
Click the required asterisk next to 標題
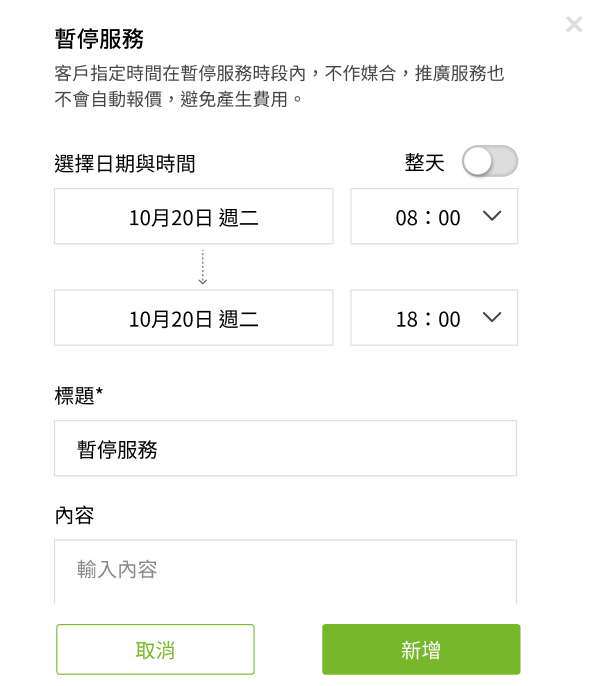point(100,393)
